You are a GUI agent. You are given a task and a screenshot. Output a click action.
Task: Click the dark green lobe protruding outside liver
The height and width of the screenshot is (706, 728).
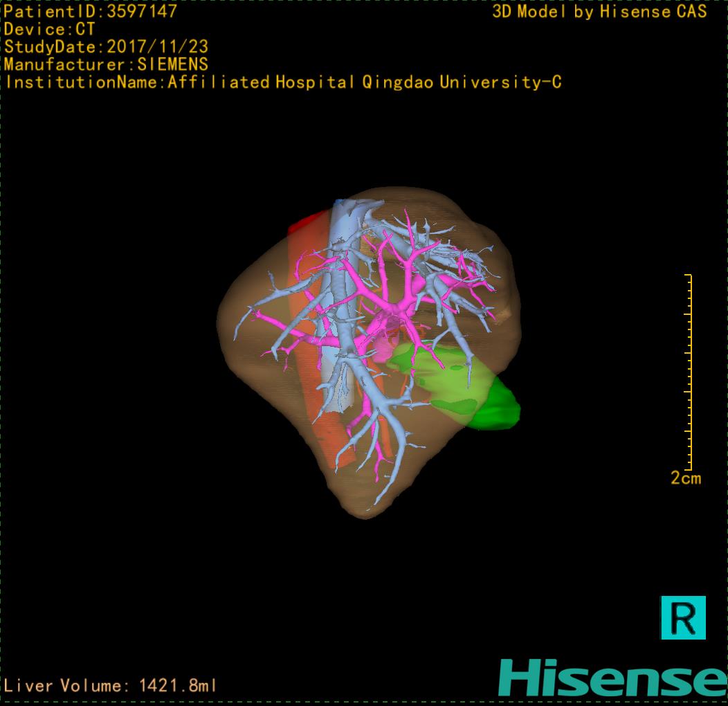click(x=502, y=410)
